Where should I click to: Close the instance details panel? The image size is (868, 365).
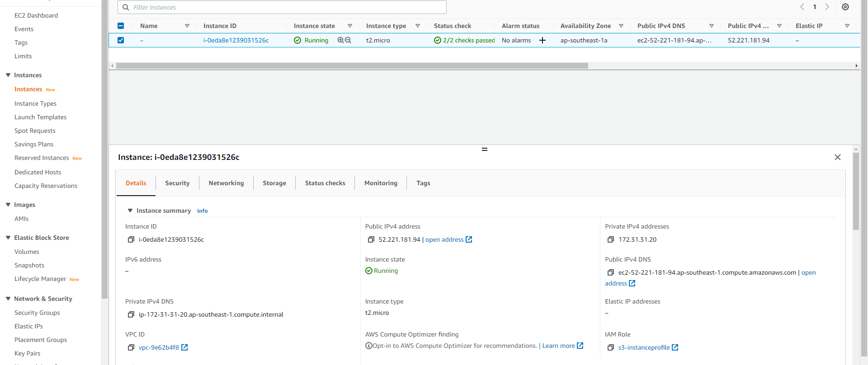coord(837,157)
